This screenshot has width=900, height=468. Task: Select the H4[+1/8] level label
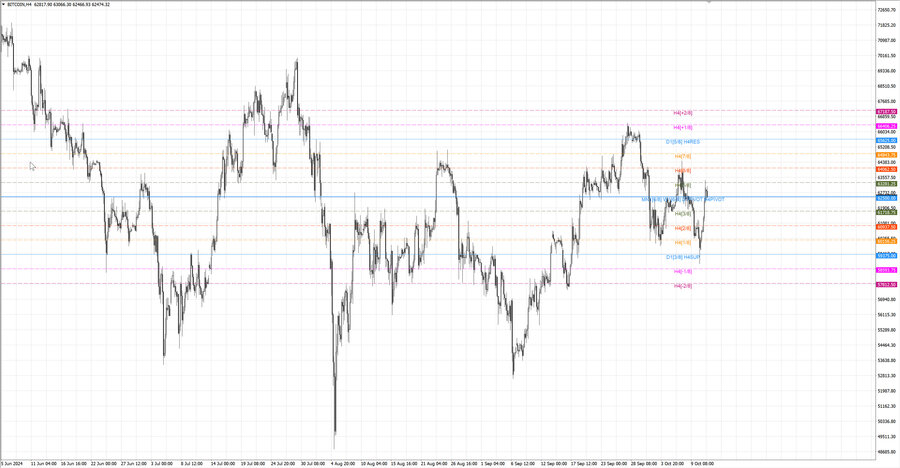click(x=683, y=127)
